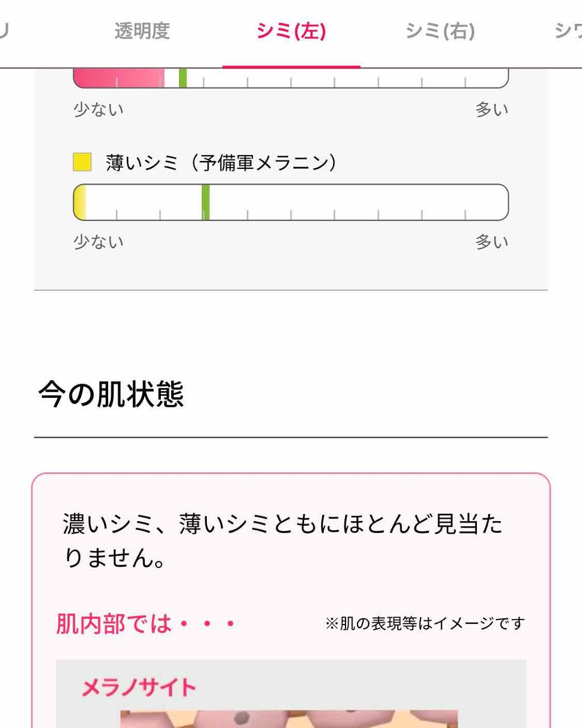Tap the partially visible シワ tab
The image size is (582, 728).
(568, 31)
